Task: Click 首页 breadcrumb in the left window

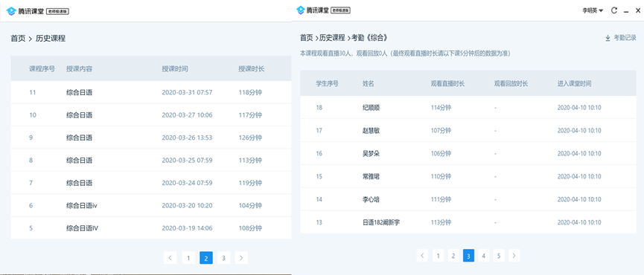Action: [18, 39]
